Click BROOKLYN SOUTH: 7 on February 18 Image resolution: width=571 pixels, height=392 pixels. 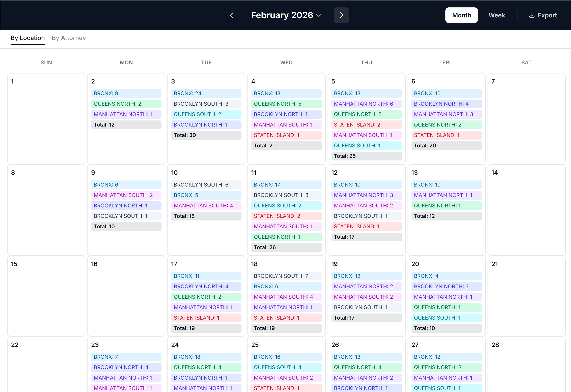[x=286, y=276]
